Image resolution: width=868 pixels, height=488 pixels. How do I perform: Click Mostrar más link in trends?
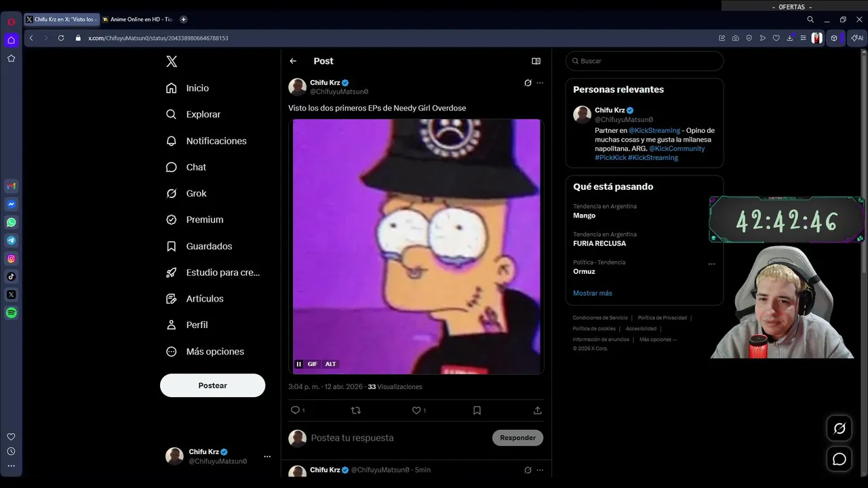(x=593, y=293)
